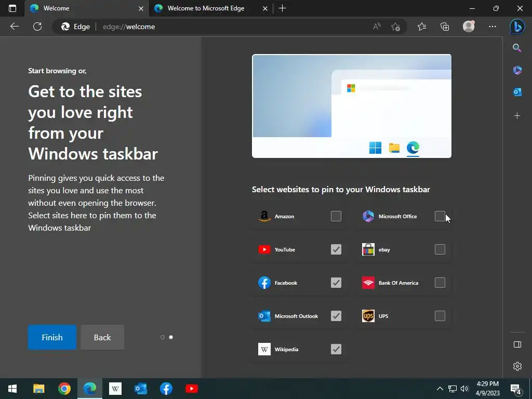Screen dimensions: 532x399
Task: Add this page to favorites star icon
Action: [x=395, y=26]
